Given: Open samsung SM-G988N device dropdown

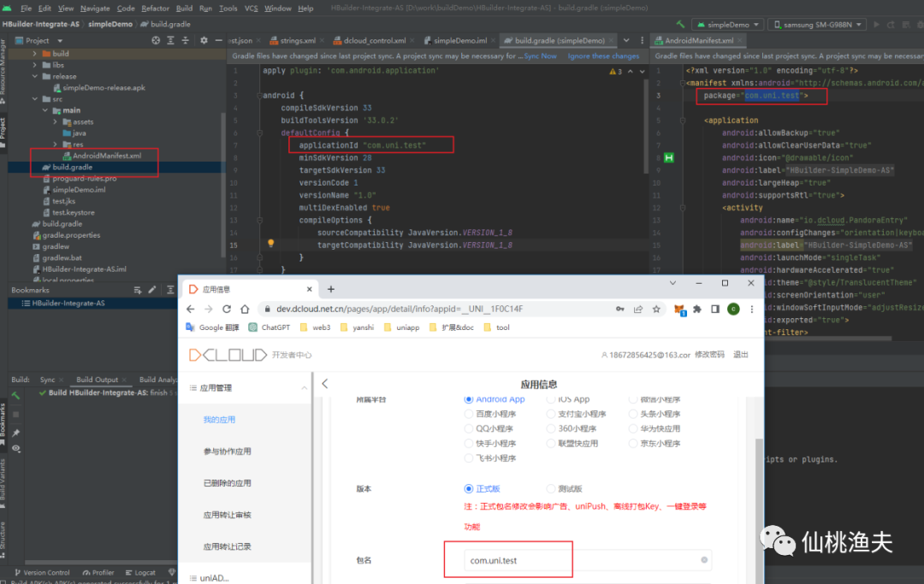Looking at the screenshot, I should 818,25.
